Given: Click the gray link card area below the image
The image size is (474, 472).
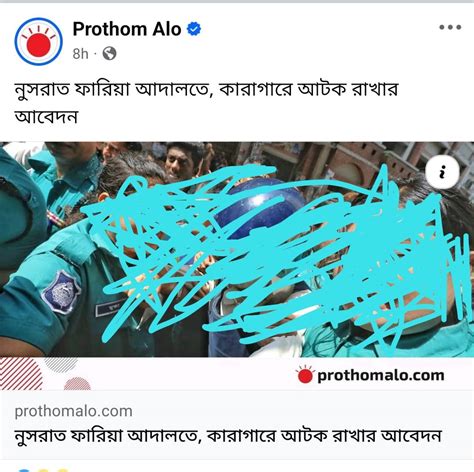Looking at the screenshot, I should tap(237, 425).
